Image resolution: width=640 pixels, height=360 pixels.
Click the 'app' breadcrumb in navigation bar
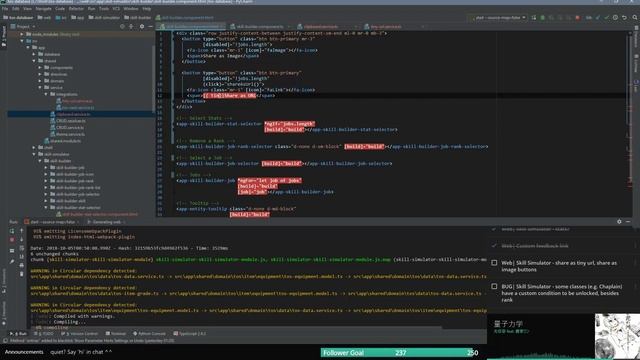tap(78, 18)
